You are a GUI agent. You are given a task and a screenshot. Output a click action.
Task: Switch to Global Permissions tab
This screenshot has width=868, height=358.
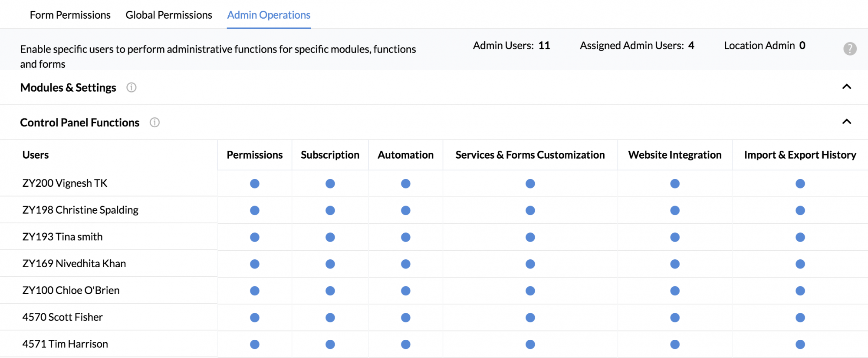pyautogui.click(x=169, y=15)
